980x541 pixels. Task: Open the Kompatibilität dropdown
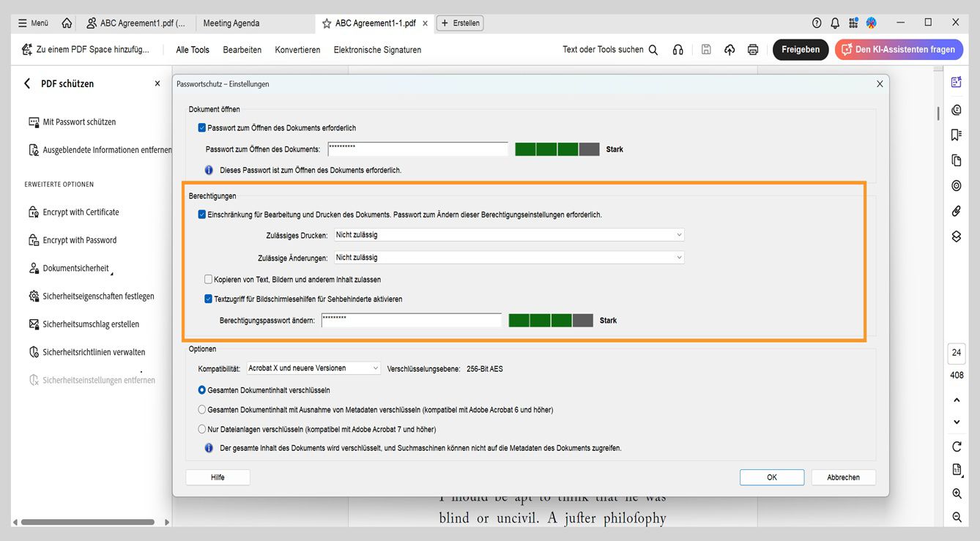(x=313, y=368)
